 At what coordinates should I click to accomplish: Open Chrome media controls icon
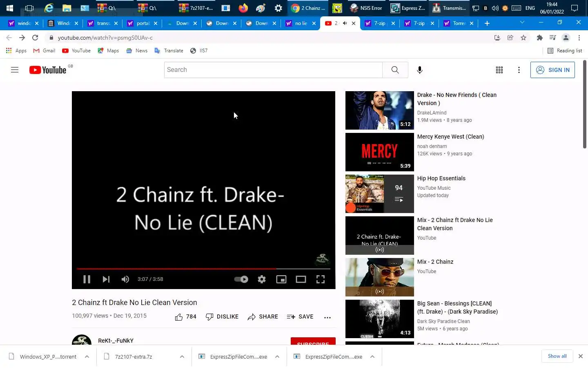[553, 38]
